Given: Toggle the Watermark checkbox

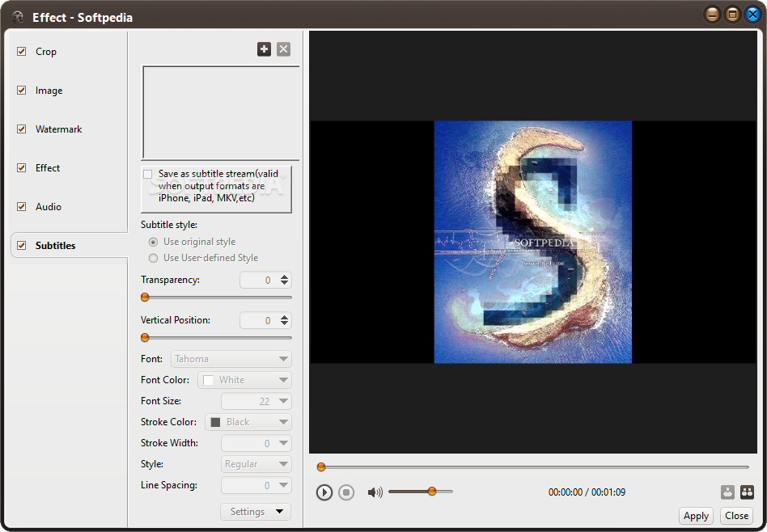Looking at the screenshot, I should point(22,129).
